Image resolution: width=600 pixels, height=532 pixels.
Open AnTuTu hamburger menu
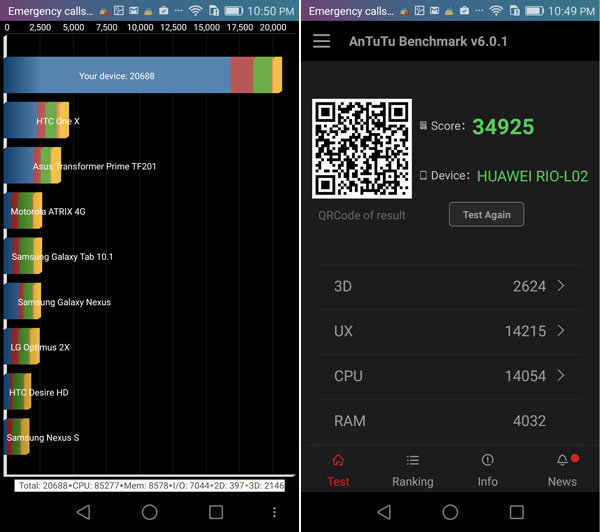[321, 41]
